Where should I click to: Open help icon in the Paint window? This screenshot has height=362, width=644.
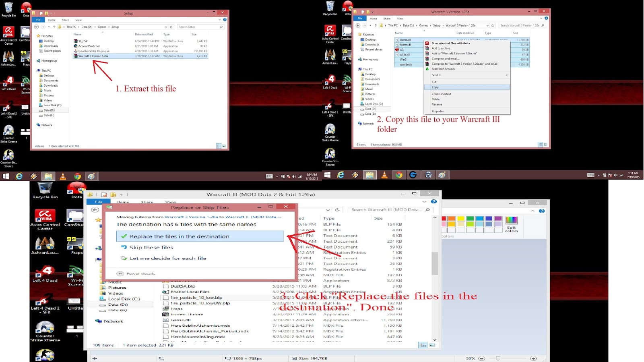click(x=542, y=211)
